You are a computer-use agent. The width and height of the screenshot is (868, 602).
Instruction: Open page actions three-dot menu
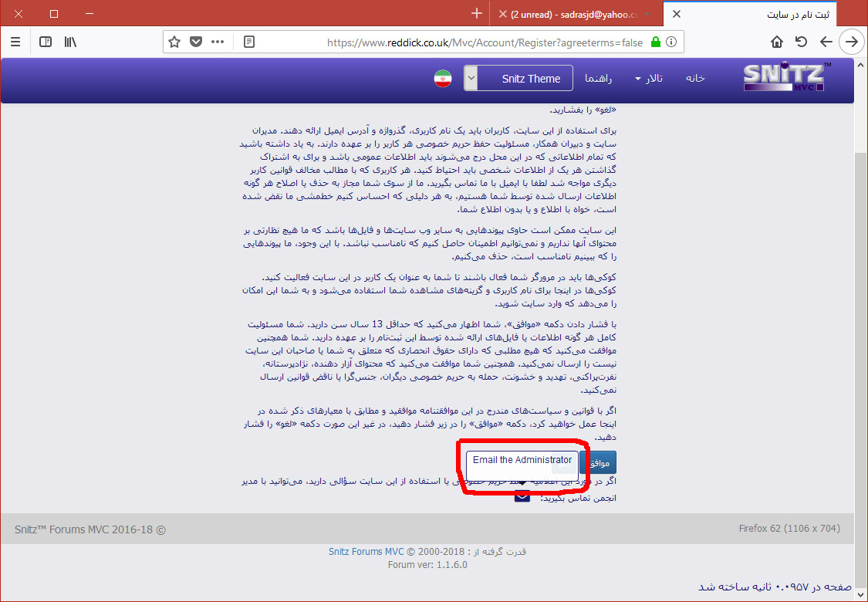pos(218,42)
